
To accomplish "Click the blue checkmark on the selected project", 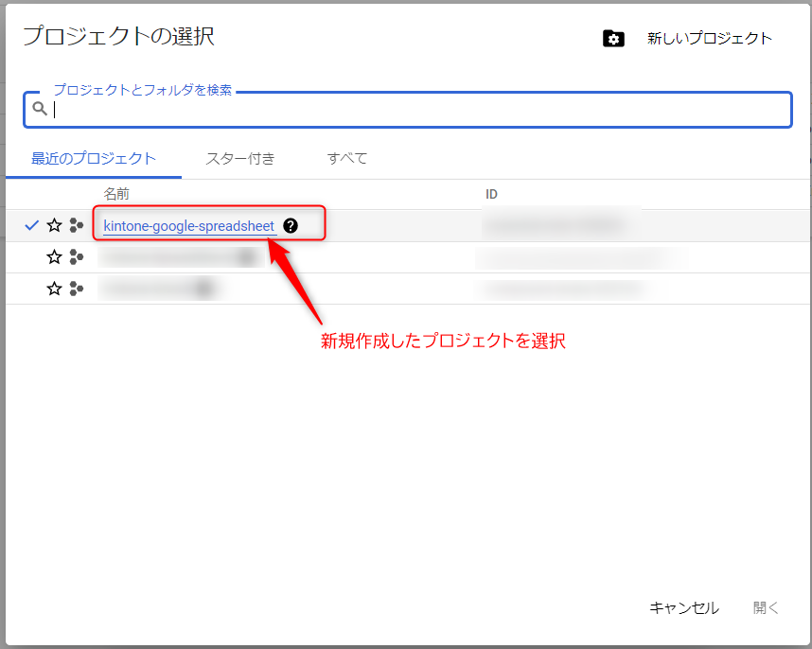I will [31, 225].
